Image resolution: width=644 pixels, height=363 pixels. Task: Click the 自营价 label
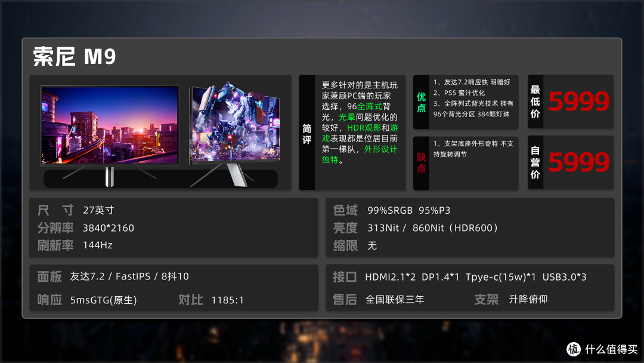click(535, 162)
